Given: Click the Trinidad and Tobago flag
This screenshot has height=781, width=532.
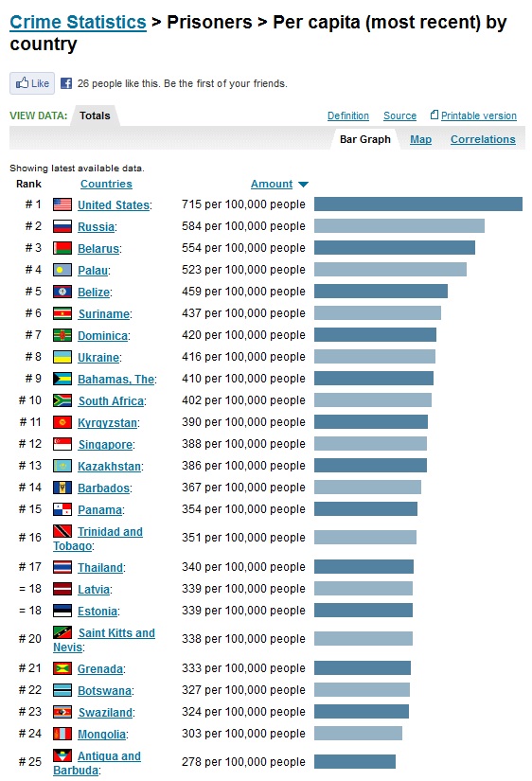Looking at the screenshot, I should point(62,531).
